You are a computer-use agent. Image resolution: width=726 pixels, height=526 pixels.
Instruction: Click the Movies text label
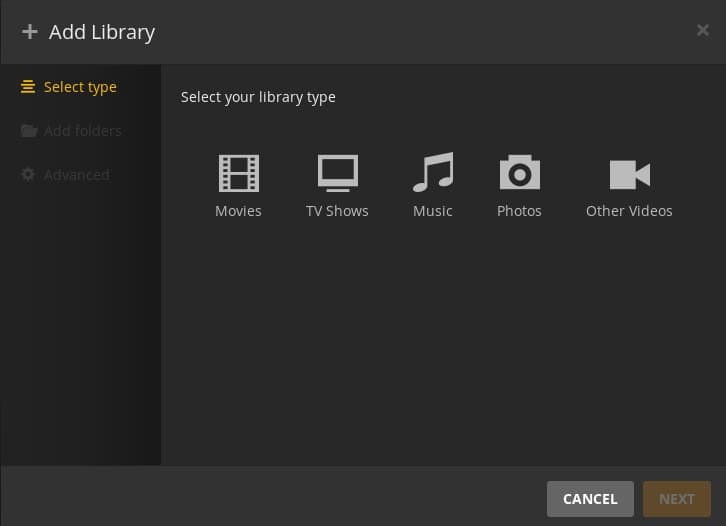(238, 211)
